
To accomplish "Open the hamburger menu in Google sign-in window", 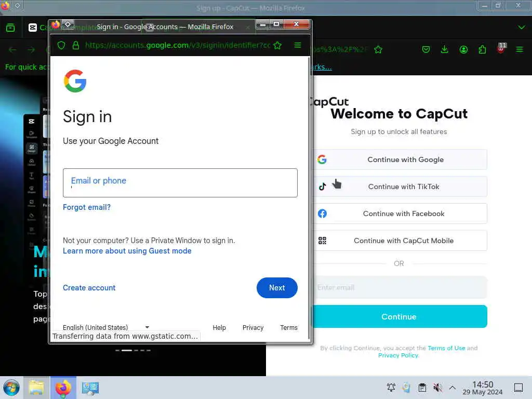I will pyautogui.click(x=298, y=45).
